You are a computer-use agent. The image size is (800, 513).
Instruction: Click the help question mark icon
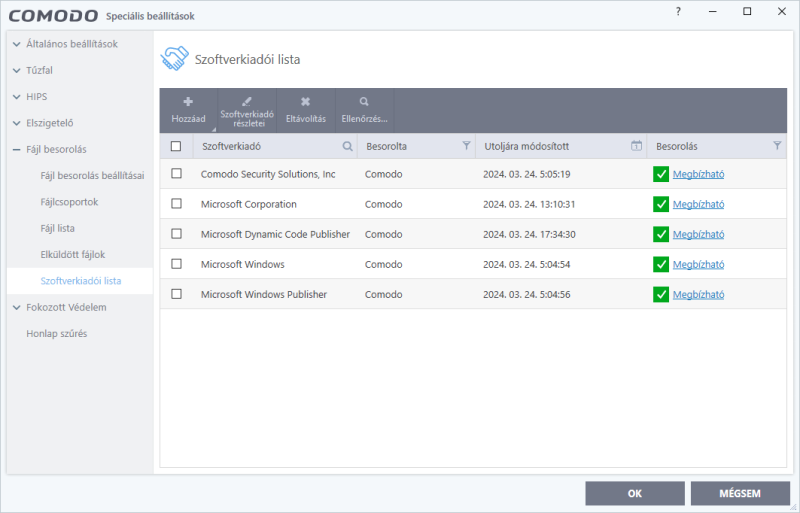(678, 11)
